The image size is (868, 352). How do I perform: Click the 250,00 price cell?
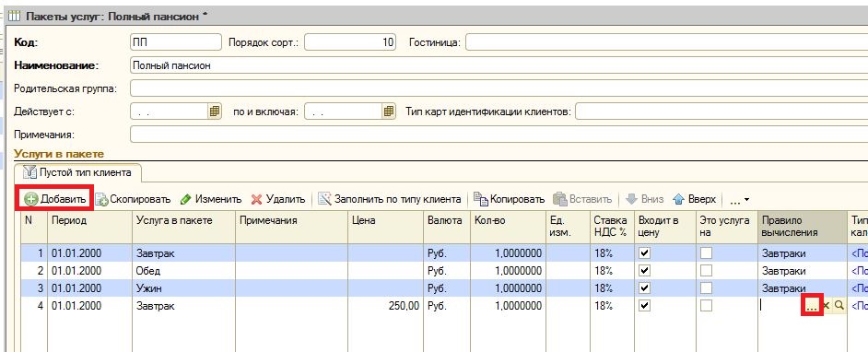(385, 306)
